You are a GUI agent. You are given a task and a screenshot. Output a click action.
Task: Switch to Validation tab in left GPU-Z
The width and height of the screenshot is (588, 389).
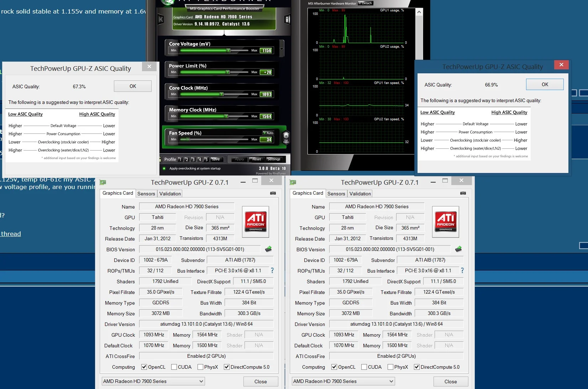pos(170,194)
